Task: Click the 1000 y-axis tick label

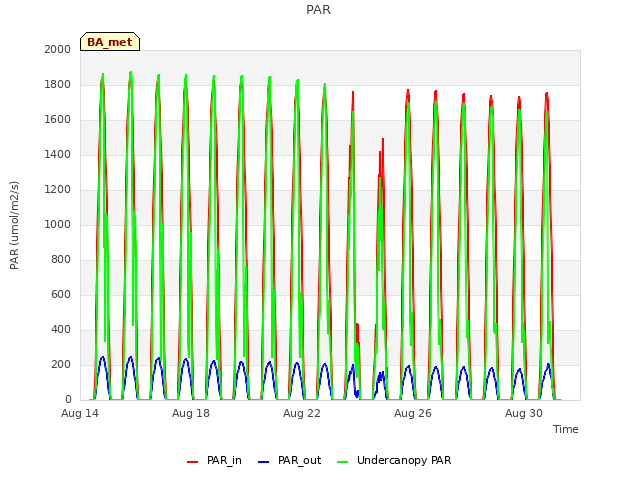Action: [x=58, y=224]
